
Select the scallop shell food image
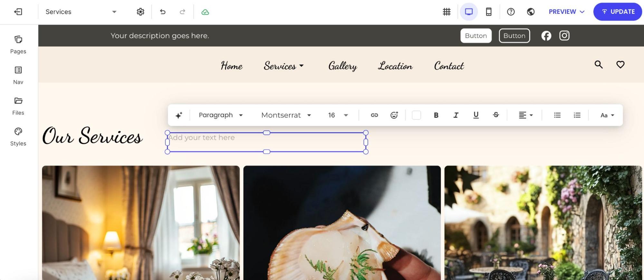pyautogui.click(x=342, y=223)
